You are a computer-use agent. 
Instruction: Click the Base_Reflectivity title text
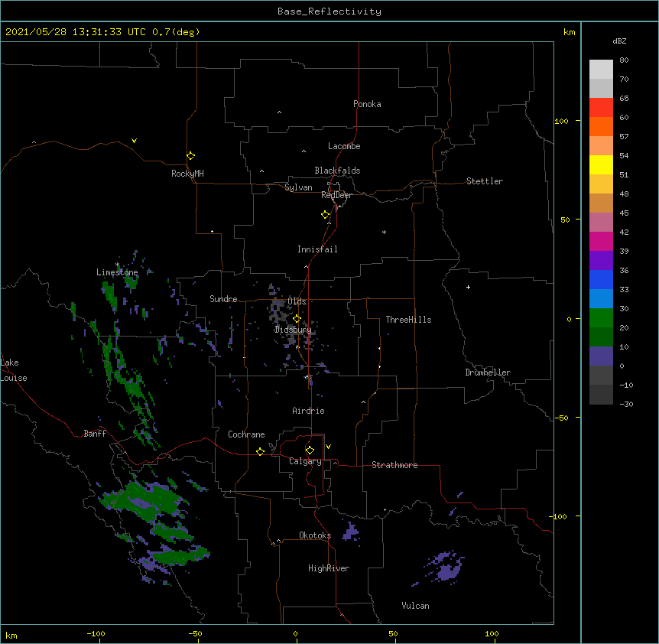tap(329, 11)
